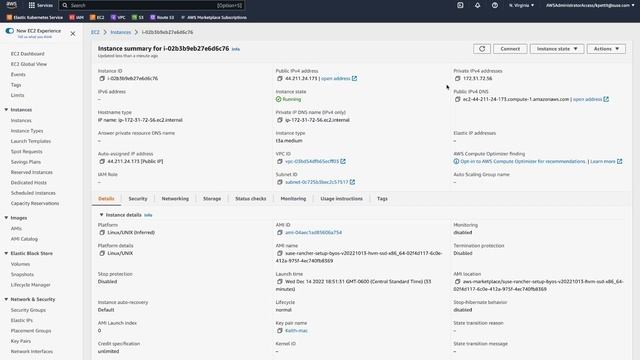Copy the AMI location value

(458, 282)
